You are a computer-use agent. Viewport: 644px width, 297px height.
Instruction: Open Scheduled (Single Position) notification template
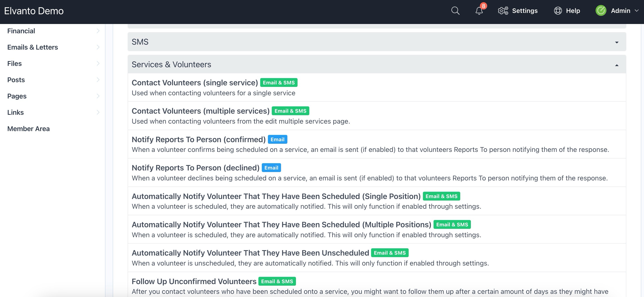pyautogui.click(x=276, y=196)
